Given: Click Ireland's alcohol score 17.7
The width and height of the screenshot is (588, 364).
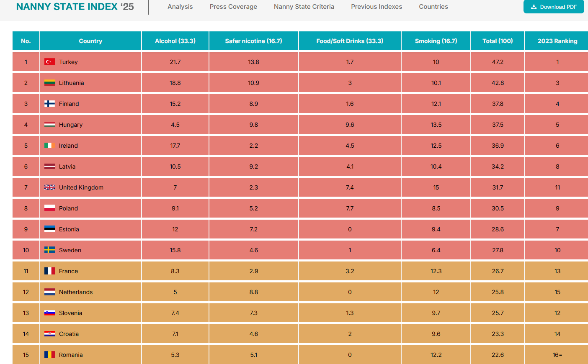Looking at the screenshot, I should tap(175, 146).
